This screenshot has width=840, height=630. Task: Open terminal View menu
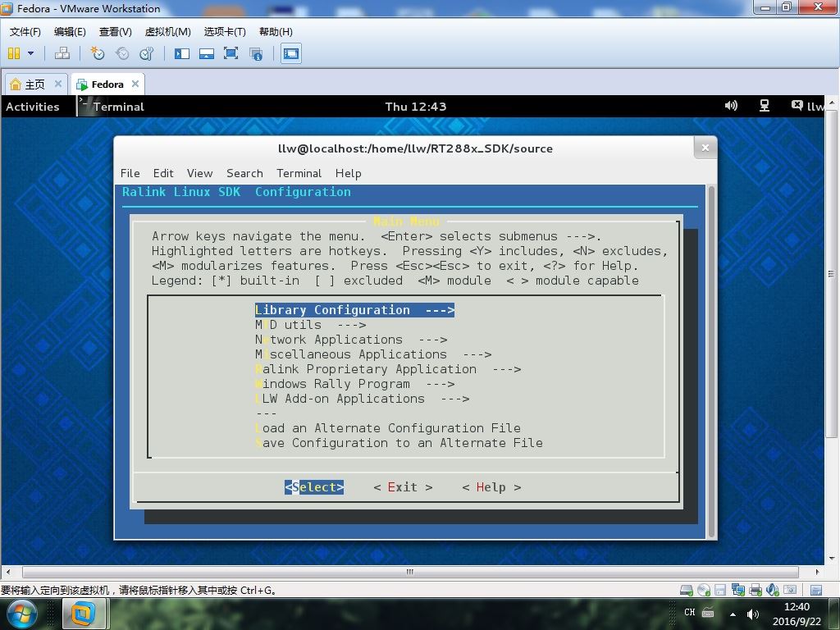[200, 173]
